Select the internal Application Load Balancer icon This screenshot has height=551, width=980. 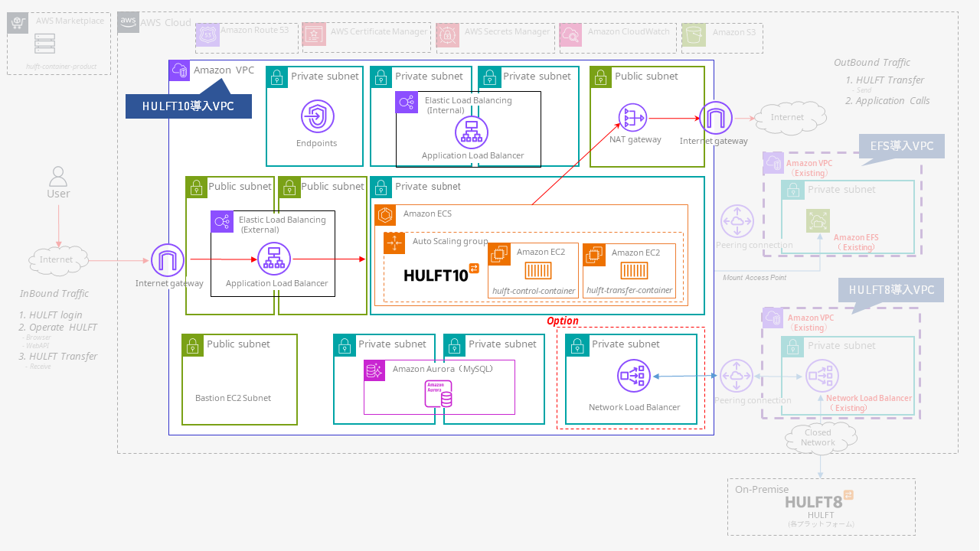(472, 133)
